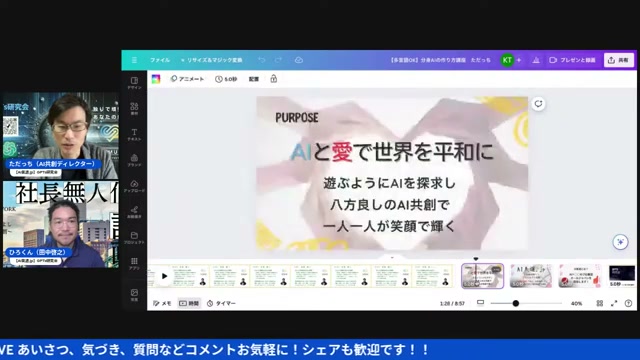The height and width of the screenshot is (360, 640).
Task: Open the 素材 elements panel
Action: 134,109
